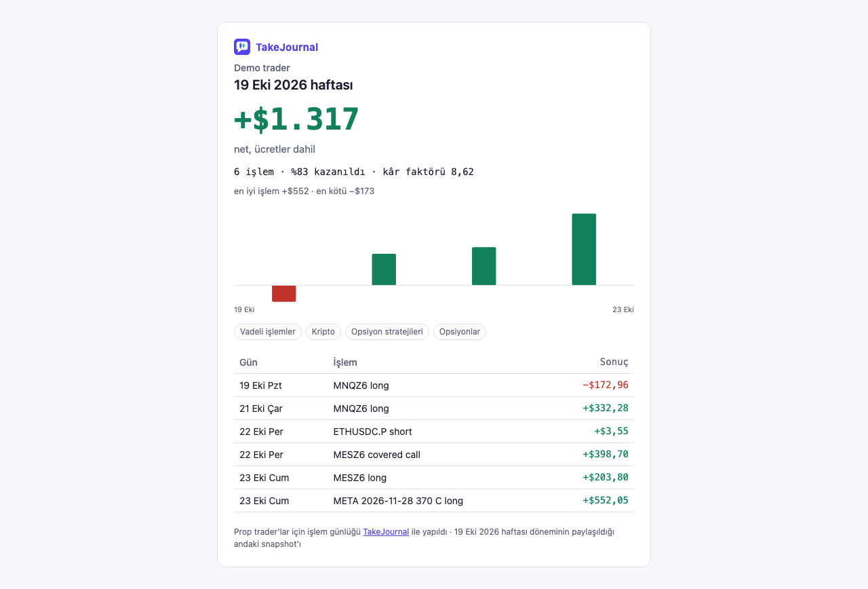Select the Kripto tag
Image resolution: width=868 pixels, height=589 pixels.
[x=323, y=332]
